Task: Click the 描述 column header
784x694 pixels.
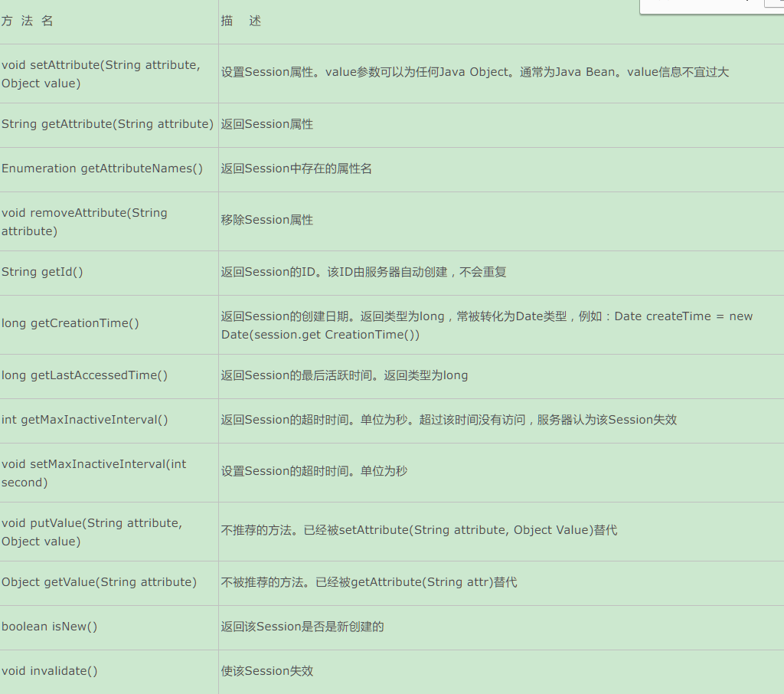Action: point(241,21)
